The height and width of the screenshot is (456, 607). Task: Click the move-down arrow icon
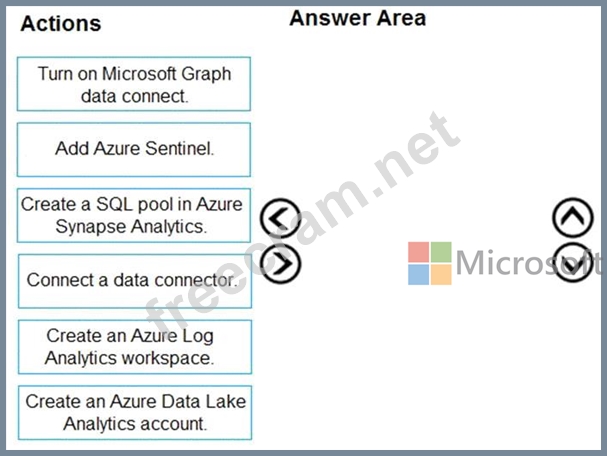tap(573, 262)
